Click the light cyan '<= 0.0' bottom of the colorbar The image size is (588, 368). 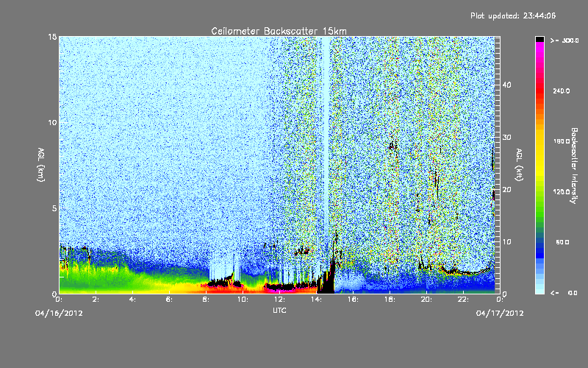(x=539, y=291)
